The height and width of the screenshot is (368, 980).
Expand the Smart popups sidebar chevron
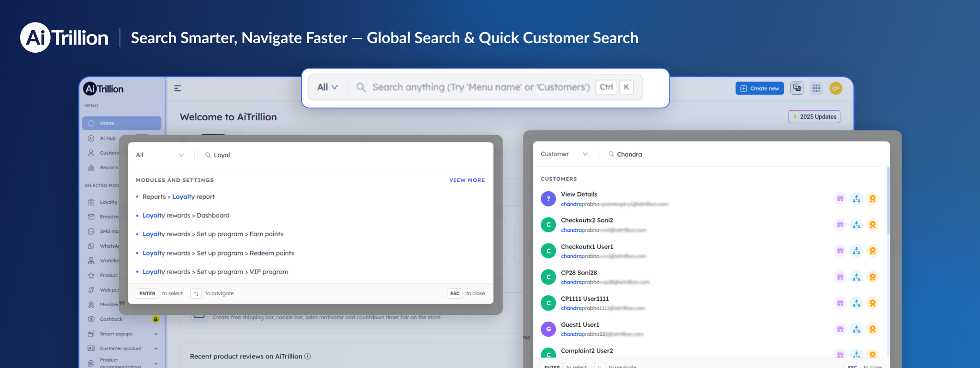pos(156,334)
